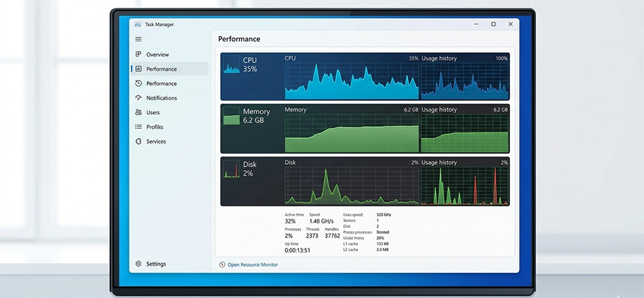Click the Performance page heading
644x298 pixels.
click(x=239, y=39)
